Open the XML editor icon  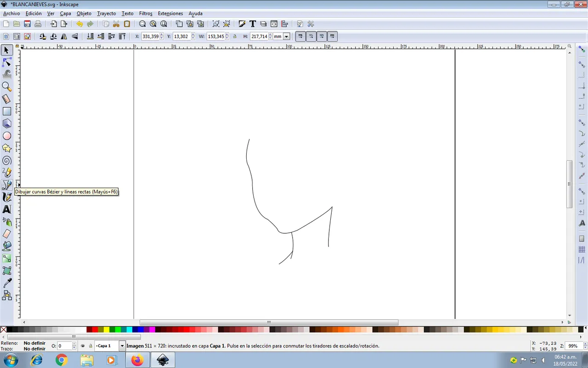tap(274, 24)
